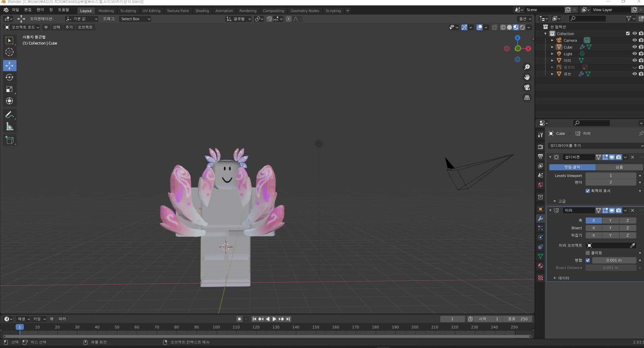Enable Y axis in the Mirror modifier
The image size is (644, 348).
pyautogui.click(x=610, y=220)
